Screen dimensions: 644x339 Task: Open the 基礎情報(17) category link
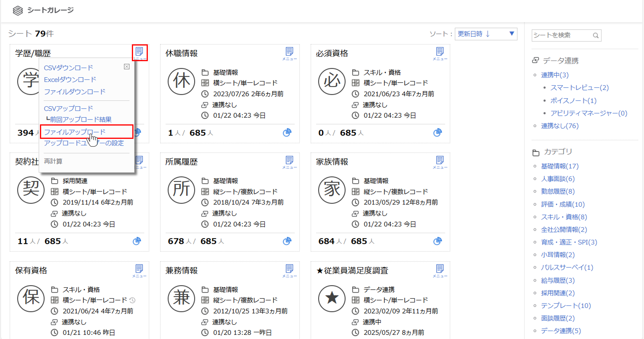tap(560, 166)
